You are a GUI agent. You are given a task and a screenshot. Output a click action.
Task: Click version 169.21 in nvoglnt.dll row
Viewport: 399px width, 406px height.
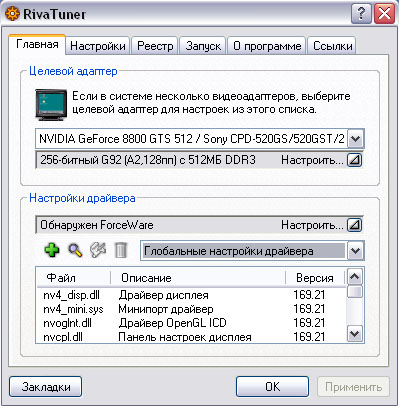(309, 323)
